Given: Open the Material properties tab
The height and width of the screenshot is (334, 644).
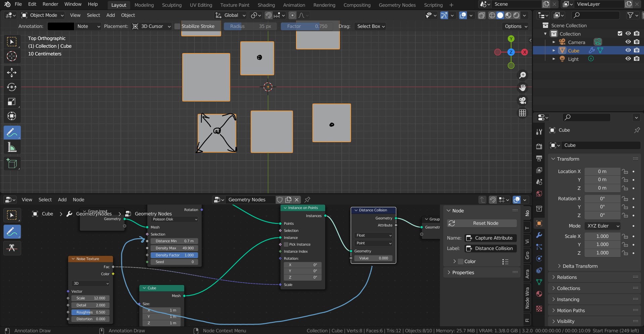Looking at the screenshot, I should coord(539,294).
